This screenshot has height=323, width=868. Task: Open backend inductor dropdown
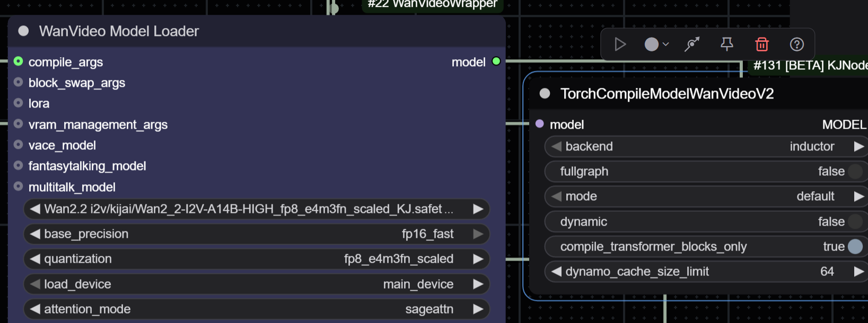pos(706,147)
